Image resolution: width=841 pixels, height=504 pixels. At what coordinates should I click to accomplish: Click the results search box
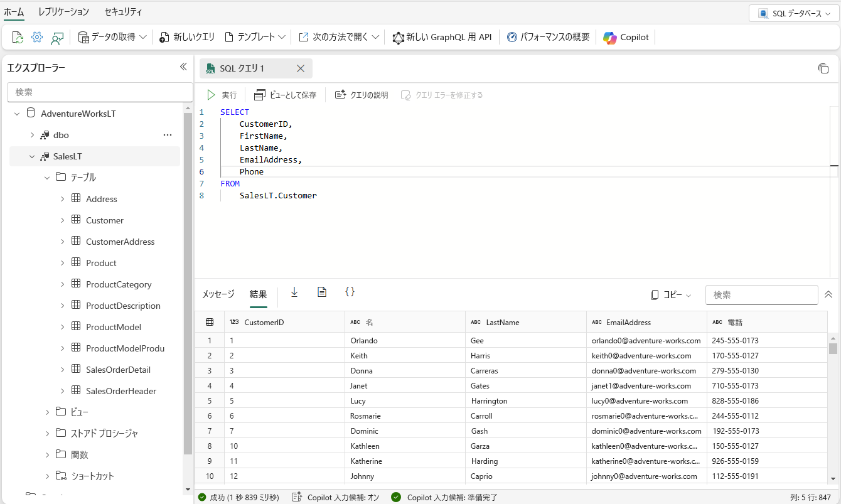tap(761, 295)
